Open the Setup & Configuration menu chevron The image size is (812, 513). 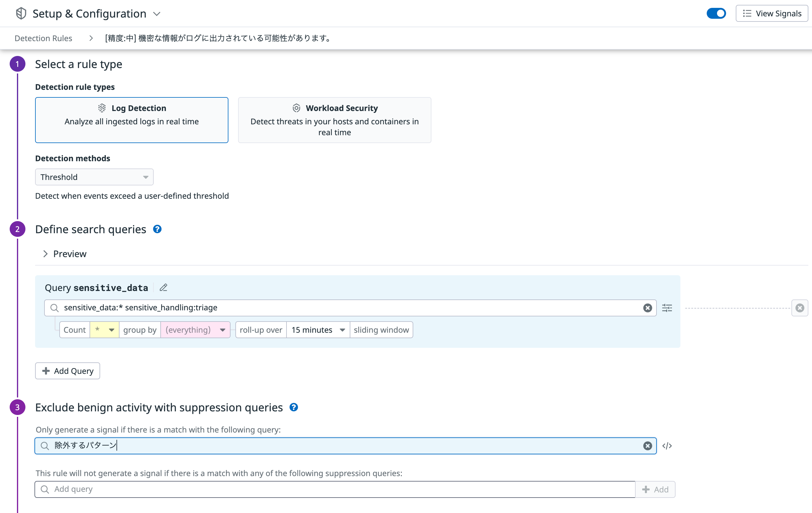[156, 14]
